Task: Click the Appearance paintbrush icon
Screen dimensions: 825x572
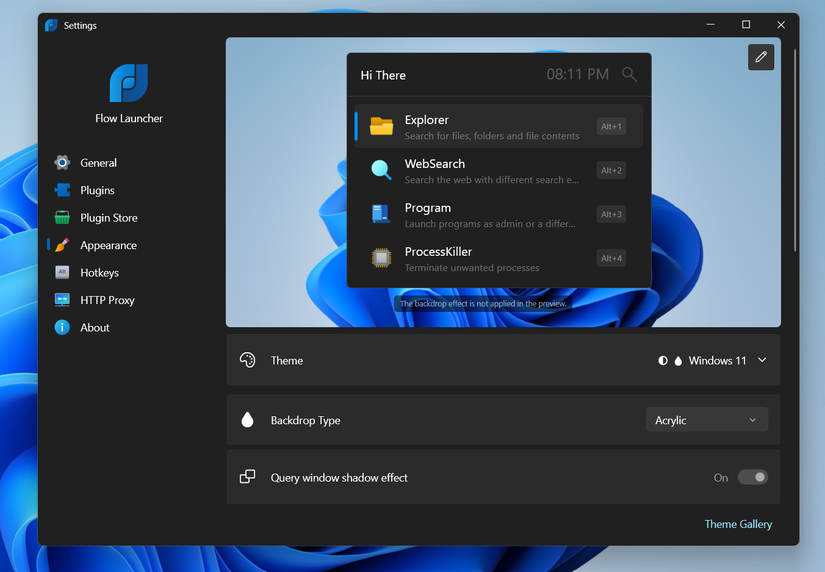Action: 62,245
